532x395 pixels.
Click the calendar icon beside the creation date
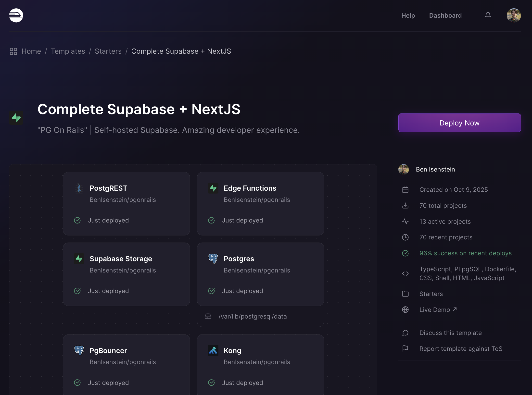pyautogui.click(x=405, y=190)
